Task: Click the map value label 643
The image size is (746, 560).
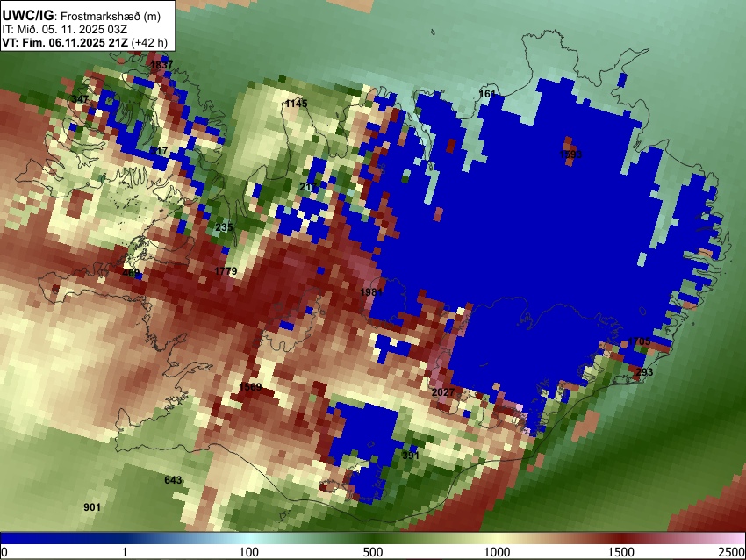Action: point(173,480)
